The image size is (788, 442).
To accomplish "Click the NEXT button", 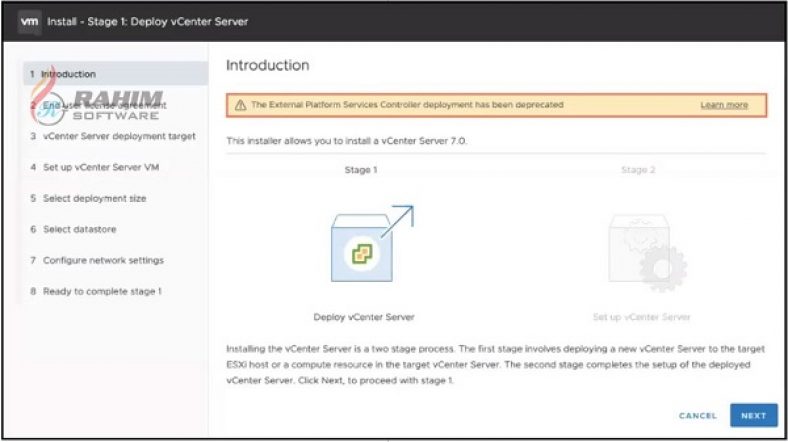I will (753, 415).
